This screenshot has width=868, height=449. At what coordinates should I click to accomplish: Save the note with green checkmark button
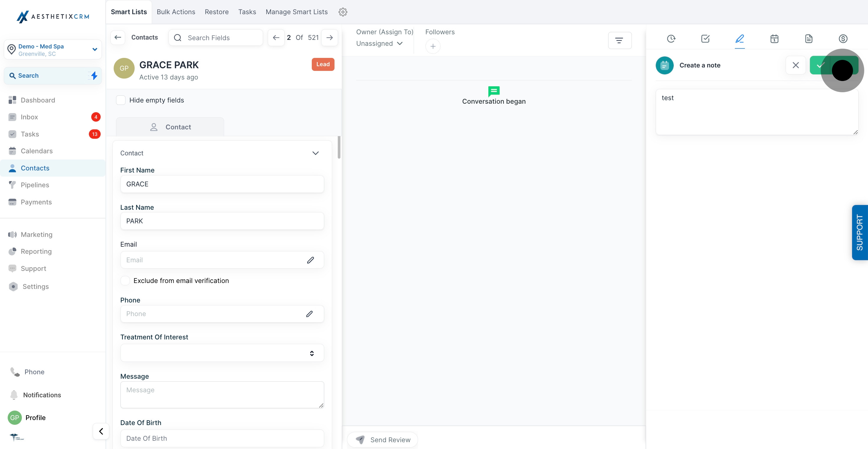point(834,65)
